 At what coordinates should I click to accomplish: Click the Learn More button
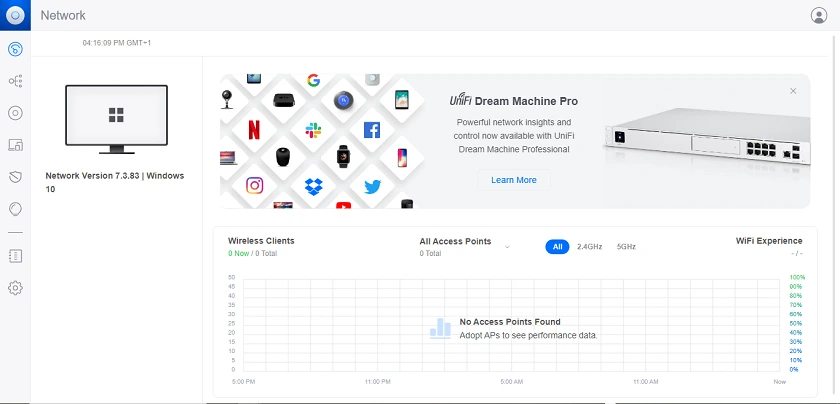point(514,180)
